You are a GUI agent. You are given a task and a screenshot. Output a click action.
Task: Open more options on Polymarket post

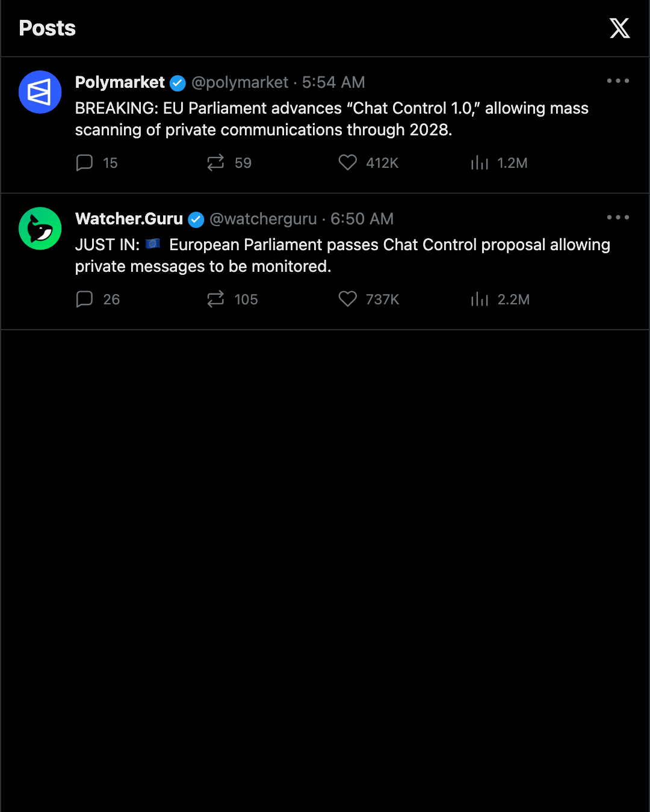click(618, 81)
